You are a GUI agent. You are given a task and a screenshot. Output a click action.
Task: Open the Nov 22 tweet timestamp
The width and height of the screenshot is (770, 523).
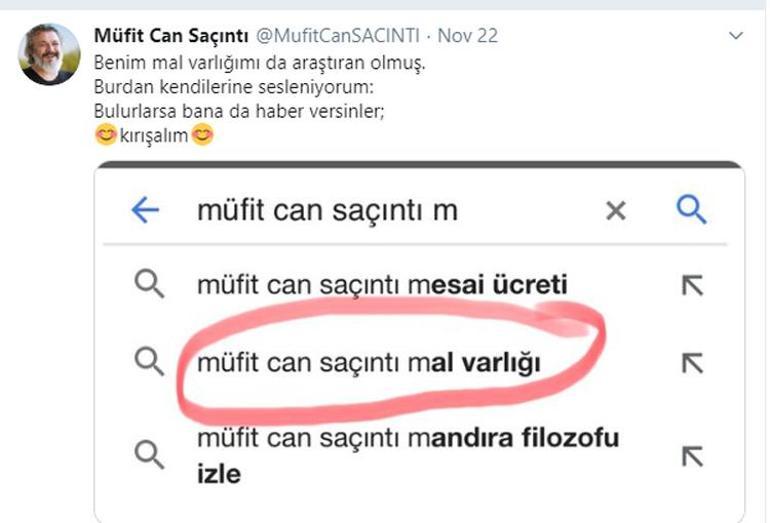(x=469, y=37)
